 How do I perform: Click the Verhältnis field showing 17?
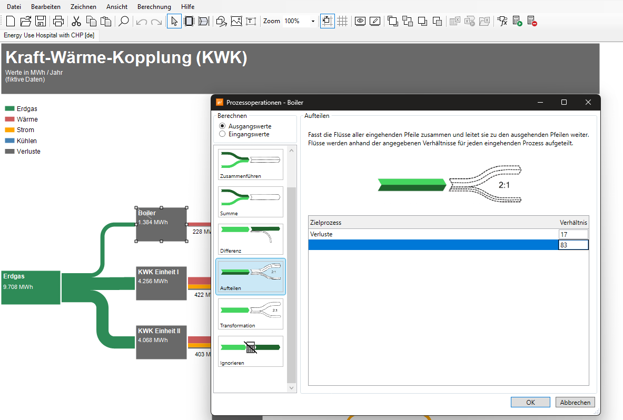click(x=573, y=234)
